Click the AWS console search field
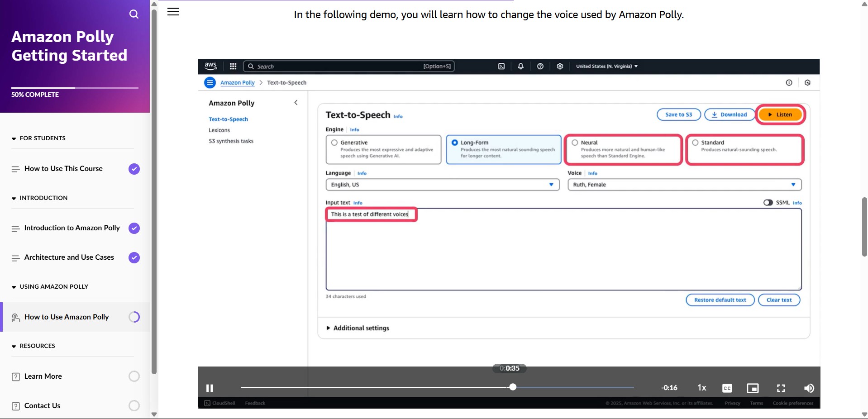This screenshot has height=419, width=868. point(348,66)
